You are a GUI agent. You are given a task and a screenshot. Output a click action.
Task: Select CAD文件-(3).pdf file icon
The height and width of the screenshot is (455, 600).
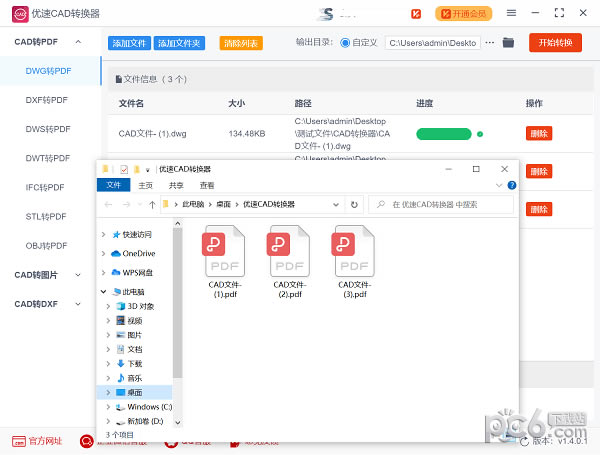(354, 251)
